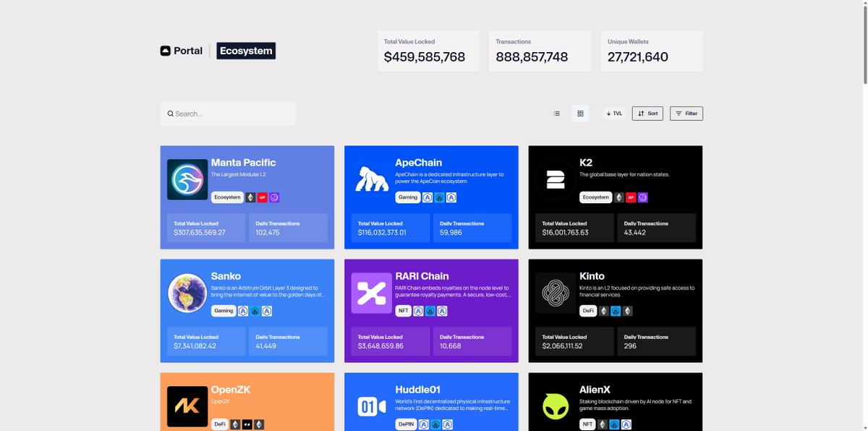Click the purple Celestia icon on Manta Pacific card
868x431 pixels.
click(x=274, y=197)
